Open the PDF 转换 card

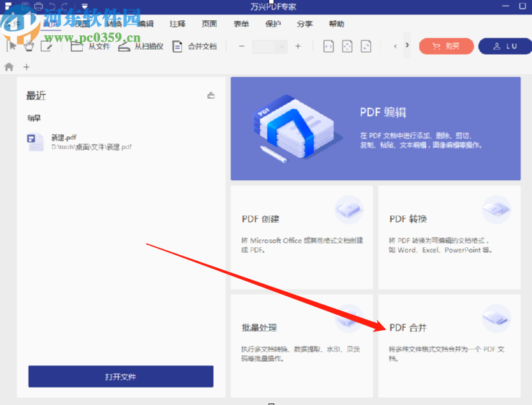(x=449, y=237)
